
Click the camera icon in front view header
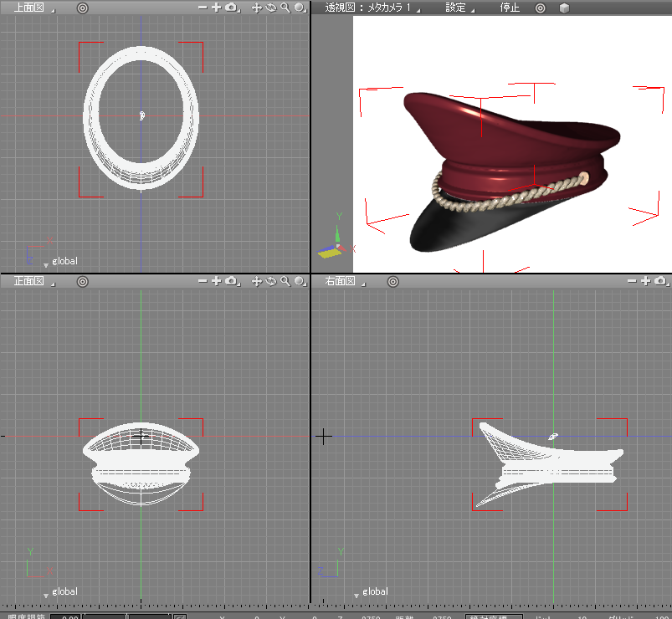pyautogui.click(x=232, y=281)
